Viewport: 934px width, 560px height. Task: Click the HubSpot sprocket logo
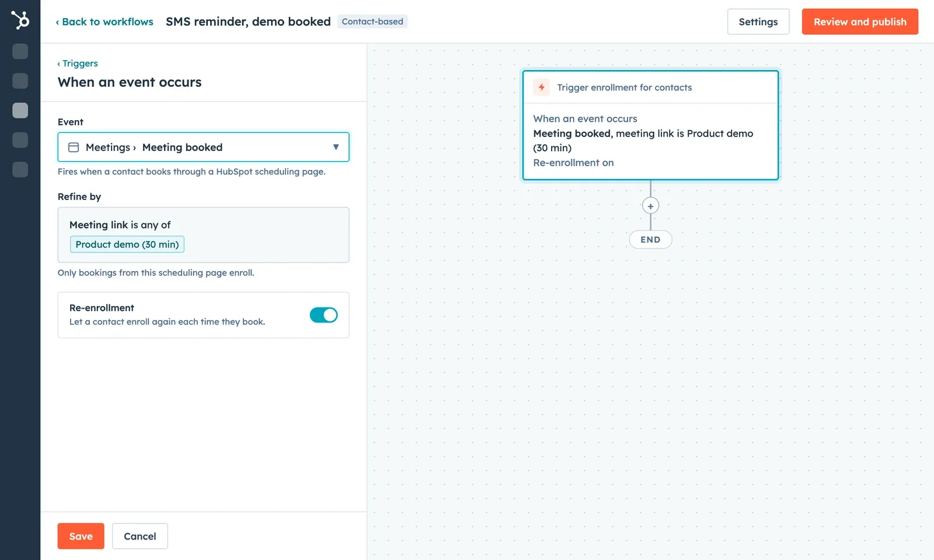point(20,20)
